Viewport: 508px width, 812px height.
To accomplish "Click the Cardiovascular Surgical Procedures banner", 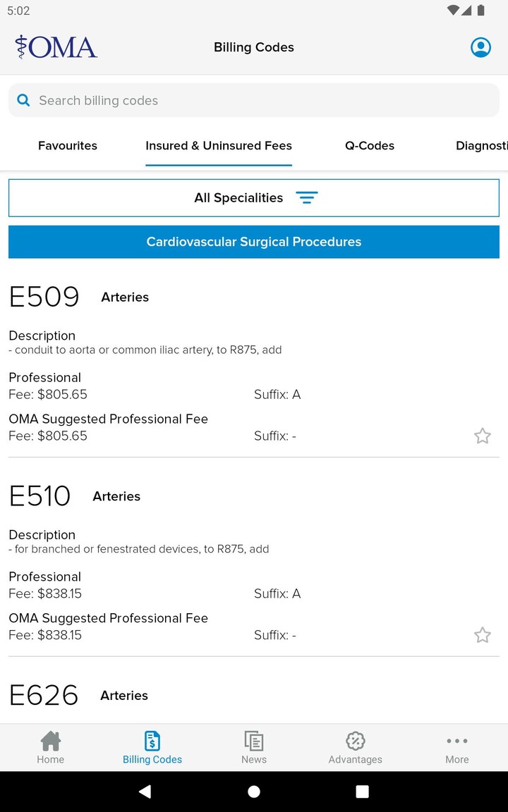I will click(x=254, y=242).
